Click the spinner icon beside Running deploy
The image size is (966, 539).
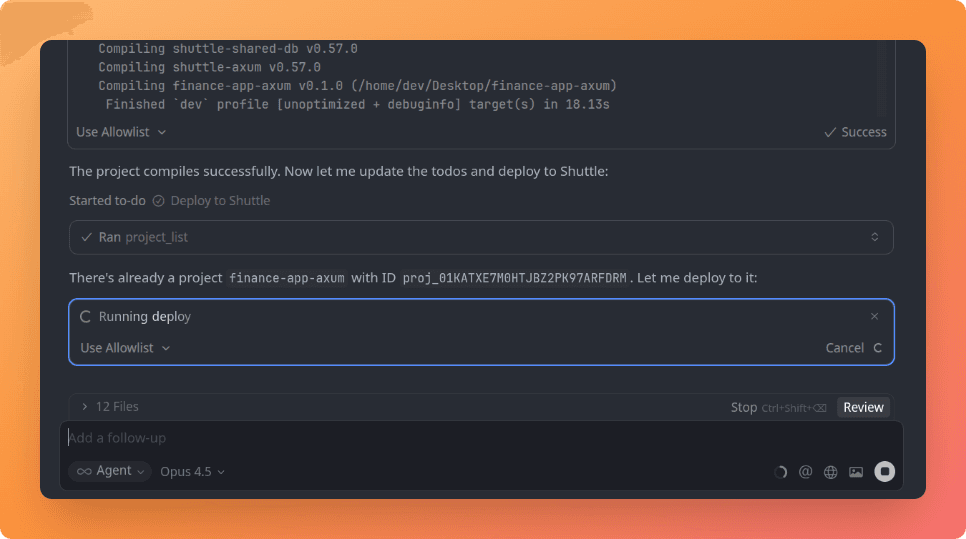(x=85, y=317)
